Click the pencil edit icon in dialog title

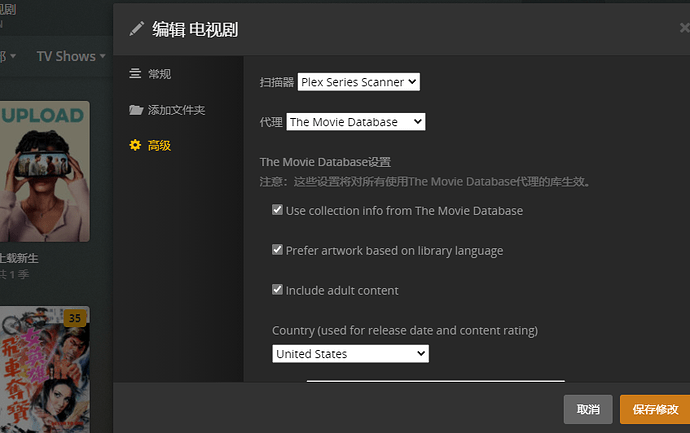[x=137, y=29]
